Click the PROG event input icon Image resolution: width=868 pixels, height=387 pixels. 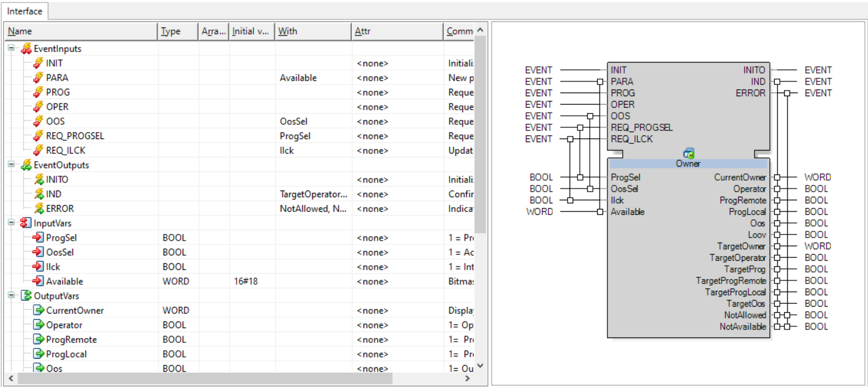(39, 92)
